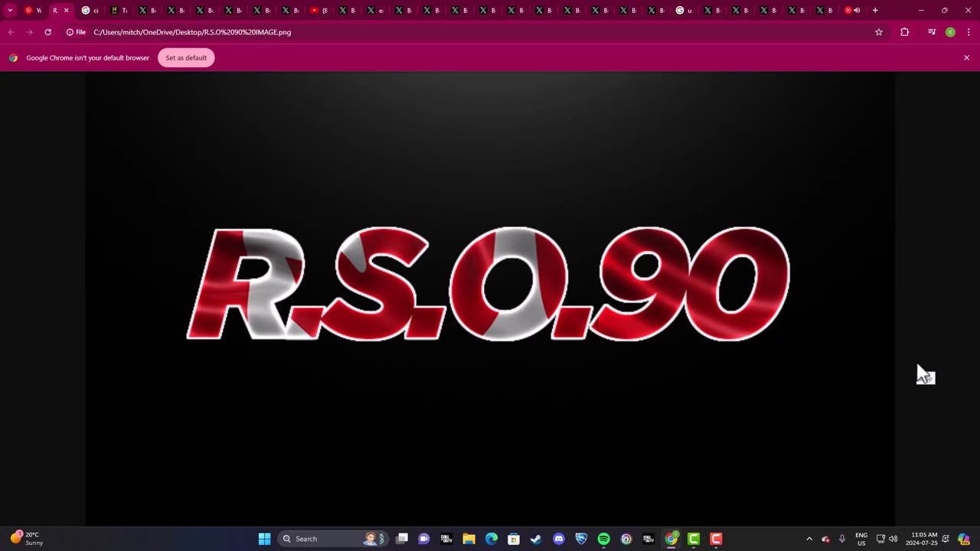
Task: Open the File site information chip
Action: 76,32
